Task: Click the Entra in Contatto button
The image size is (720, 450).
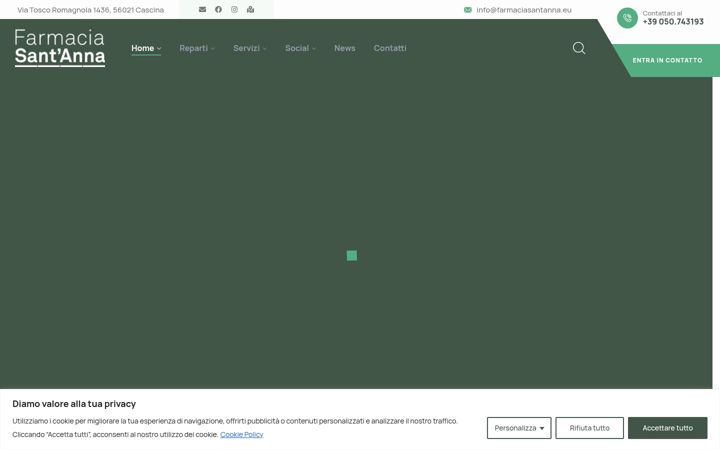Action: (x=667, y=60)
